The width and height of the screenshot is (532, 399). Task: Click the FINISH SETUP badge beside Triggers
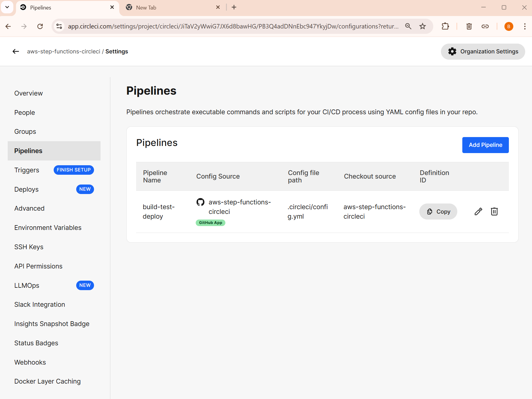[x=74, y=170]
